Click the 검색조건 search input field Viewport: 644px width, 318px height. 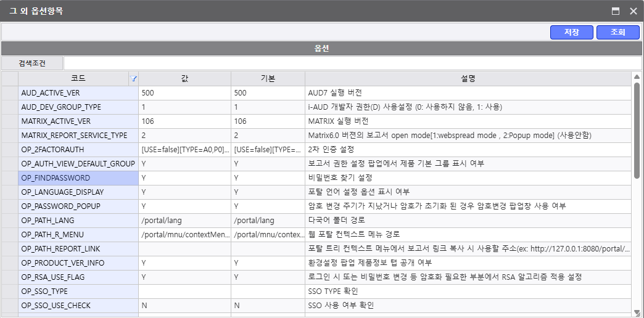352,63
